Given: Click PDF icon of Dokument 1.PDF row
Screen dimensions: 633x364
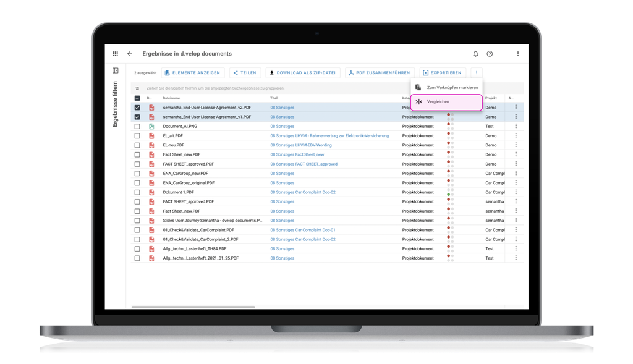Looking at the screenshot, I should pyautogui.click(x=151, y=192).
